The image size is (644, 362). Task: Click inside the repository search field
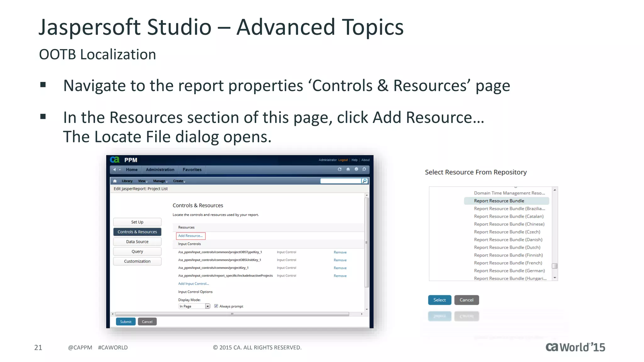point(341,181)
